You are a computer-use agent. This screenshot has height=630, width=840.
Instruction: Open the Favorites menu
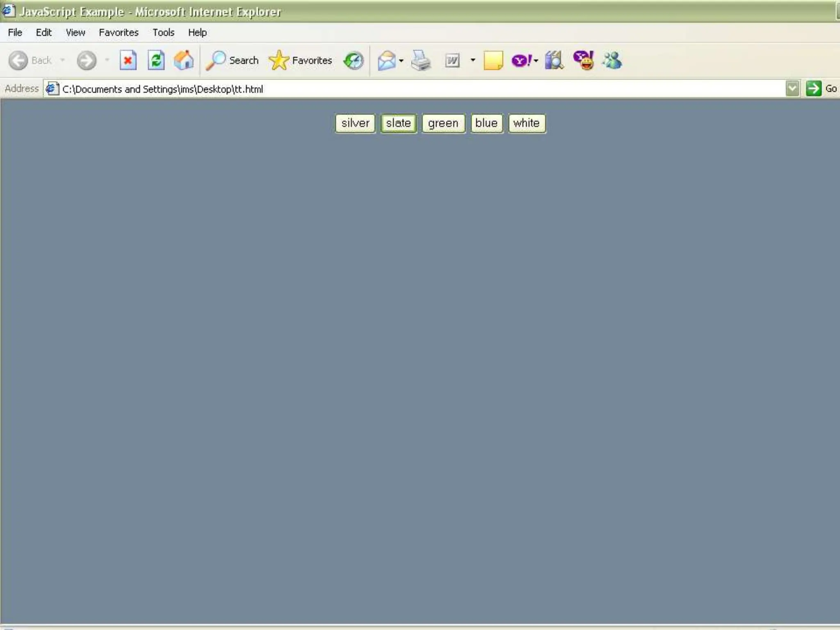(119, 32)
